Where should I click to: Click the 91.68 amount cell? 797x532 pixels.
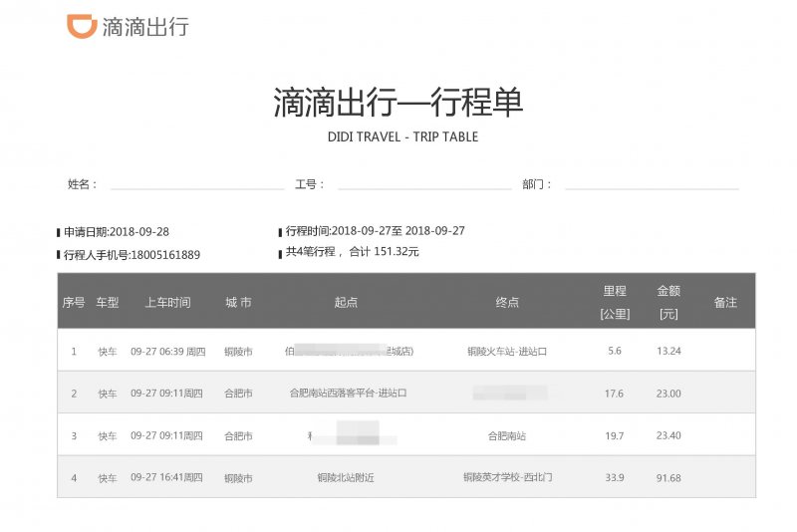[x=668, y=478]
